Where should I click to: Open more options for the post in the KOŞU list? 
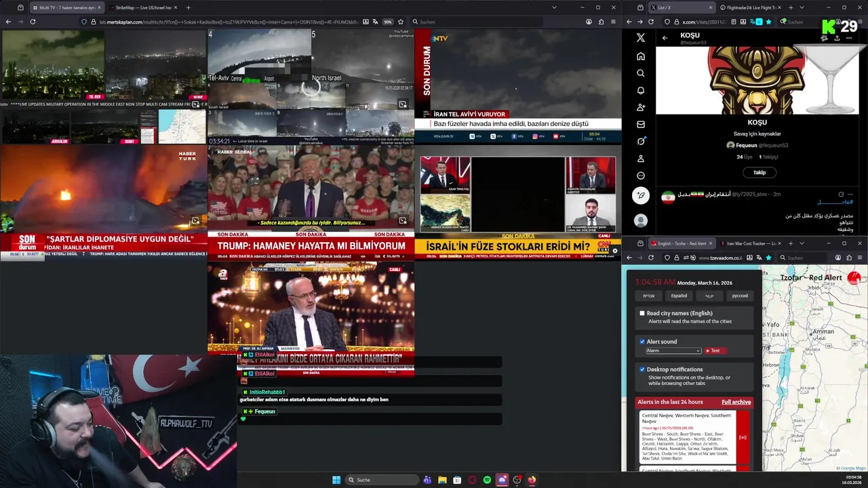[x=850, y=195]
